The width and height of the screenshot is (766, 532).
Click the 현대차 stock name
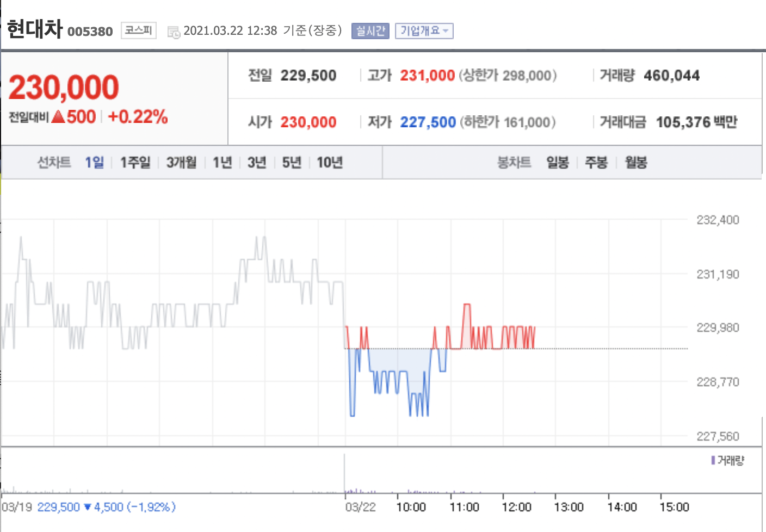click(x=35, y=29)
